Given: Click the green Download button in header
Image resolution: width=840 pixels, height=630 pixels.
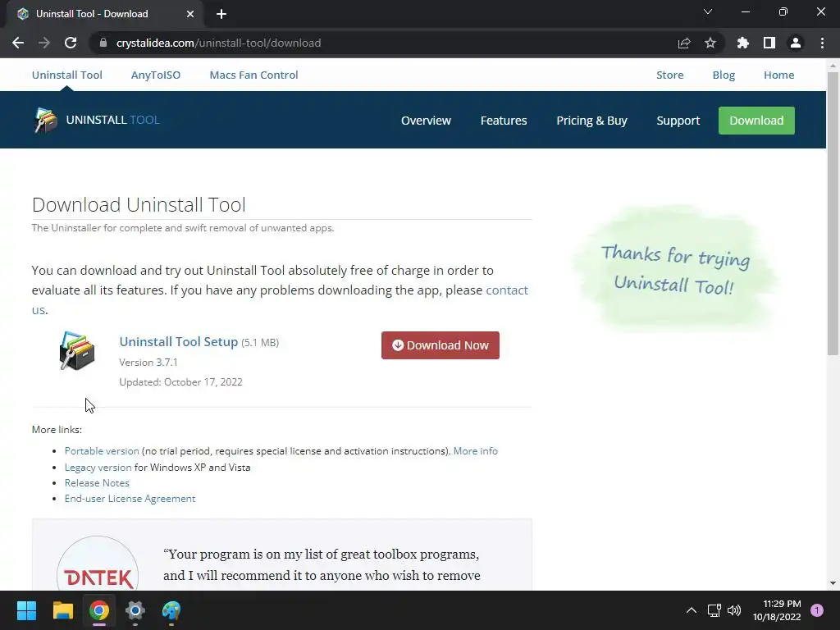Looking at the screenshot, I should 756,121.
